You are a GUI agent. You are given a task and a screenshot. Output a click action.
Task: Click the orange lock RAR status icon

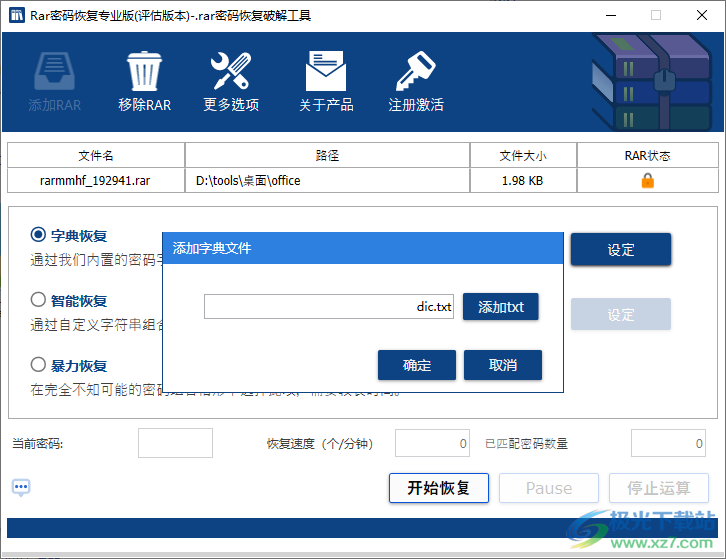click(647, 181)
